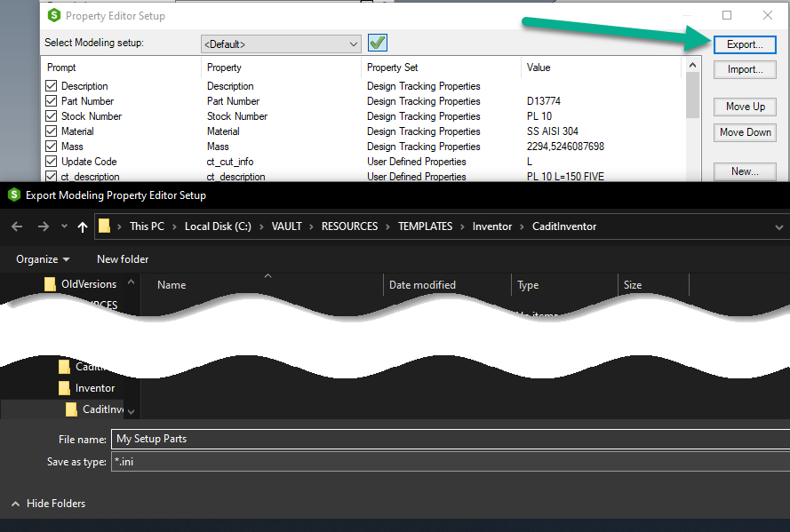Click the back arrow in the export dialog
This screenshot has height=532, width=790.
pyautogui.click(x=17, y=226)
